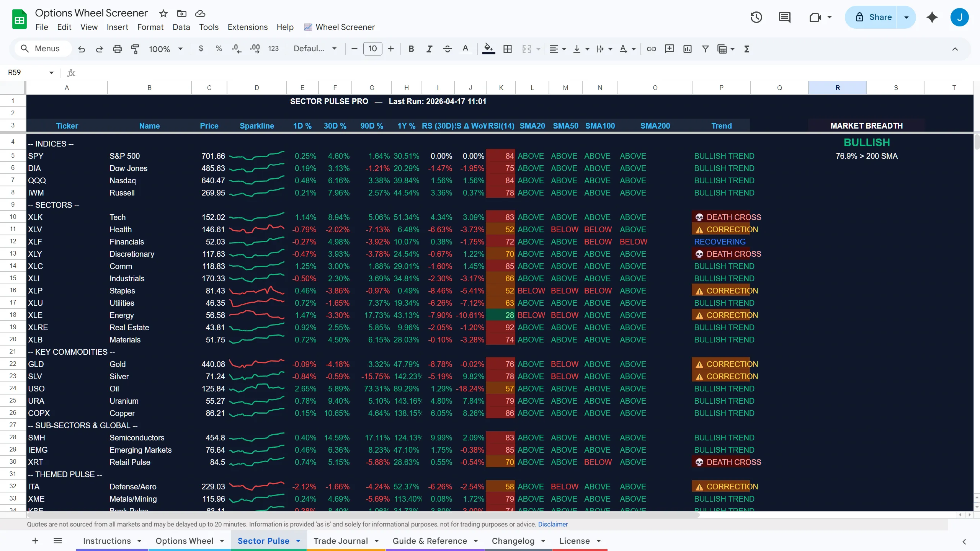Format as percent
This screenshot has height=551, width=980.
point(219,49)
